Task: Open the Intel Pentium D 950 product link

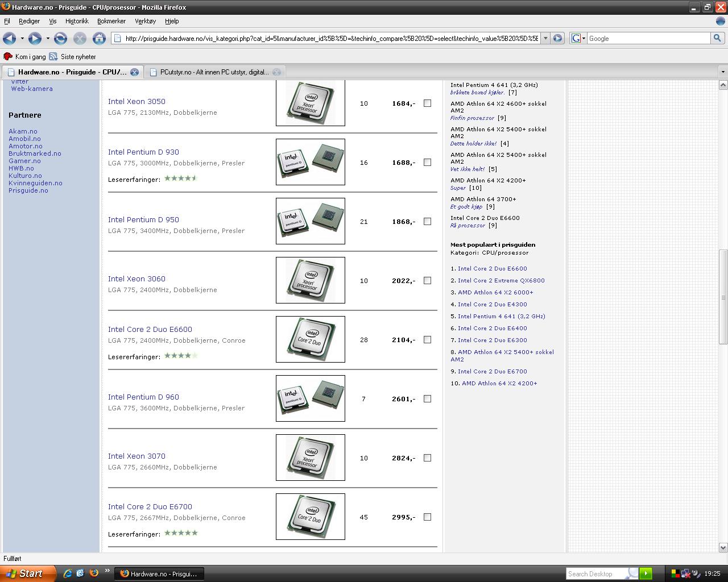Action: pyautogui.click(x=143, y=219)
